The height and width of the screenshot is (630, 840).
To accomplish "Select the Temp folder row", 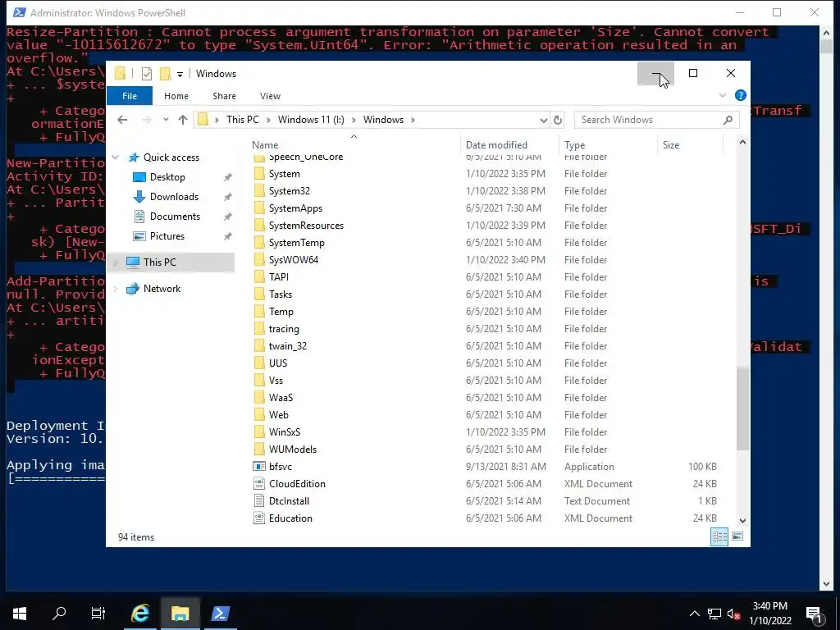I will pyautogui.click(x=486, y=312).
